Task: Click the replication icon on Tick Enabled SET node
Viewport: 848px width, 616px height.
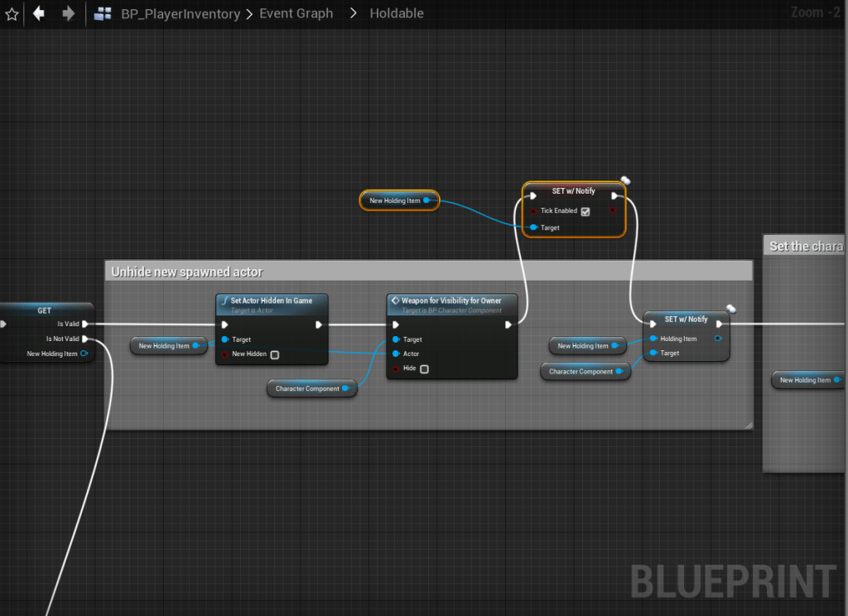Action: click(625, 180)
